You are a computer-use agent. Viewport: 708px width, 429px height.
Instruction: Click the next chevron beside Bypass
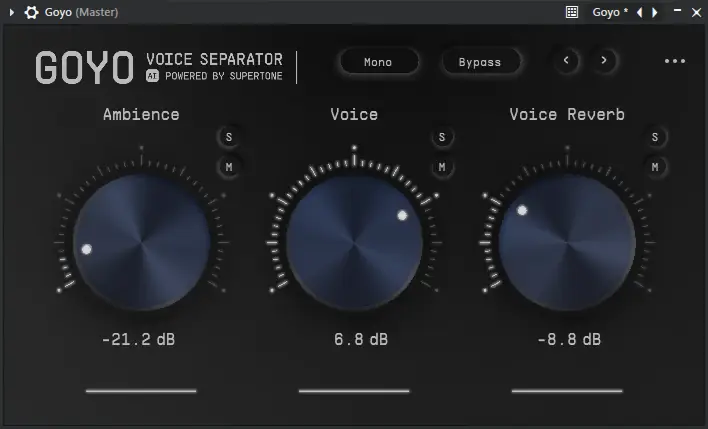604,61
